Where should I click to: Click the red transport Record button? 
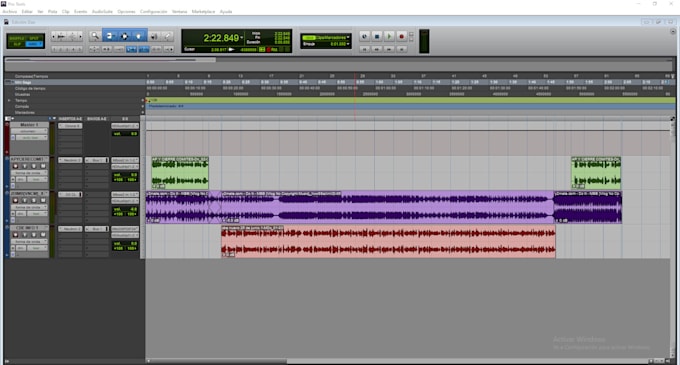click(402, 37)
